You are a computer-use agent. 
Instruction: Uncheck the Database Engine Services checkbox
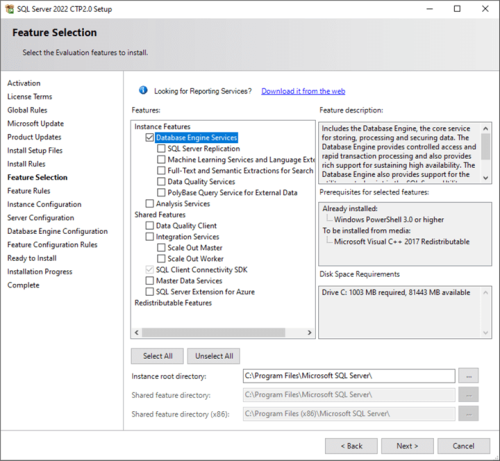(x=150, y=137)
